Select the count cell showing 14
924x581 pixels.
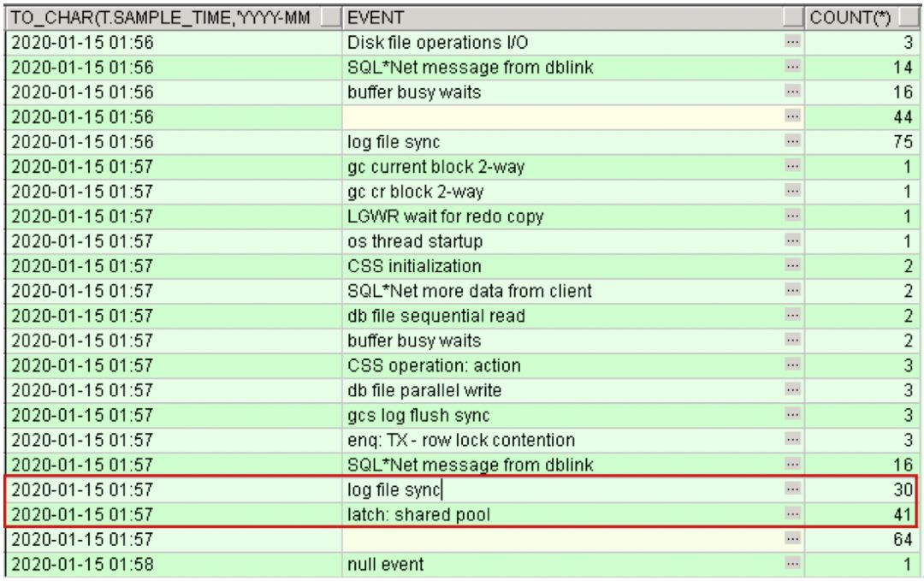pyautogui.click(x=861, y=68)
